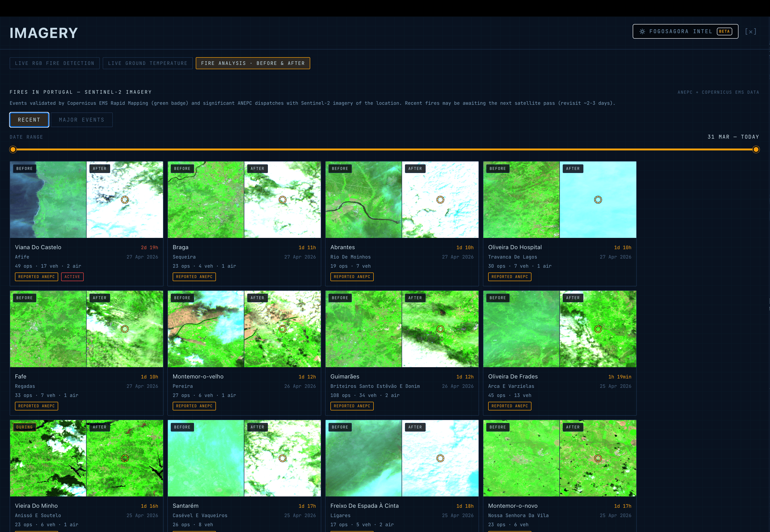
Task: Open Fafe before satellite image
Action: tap(48, 329)
